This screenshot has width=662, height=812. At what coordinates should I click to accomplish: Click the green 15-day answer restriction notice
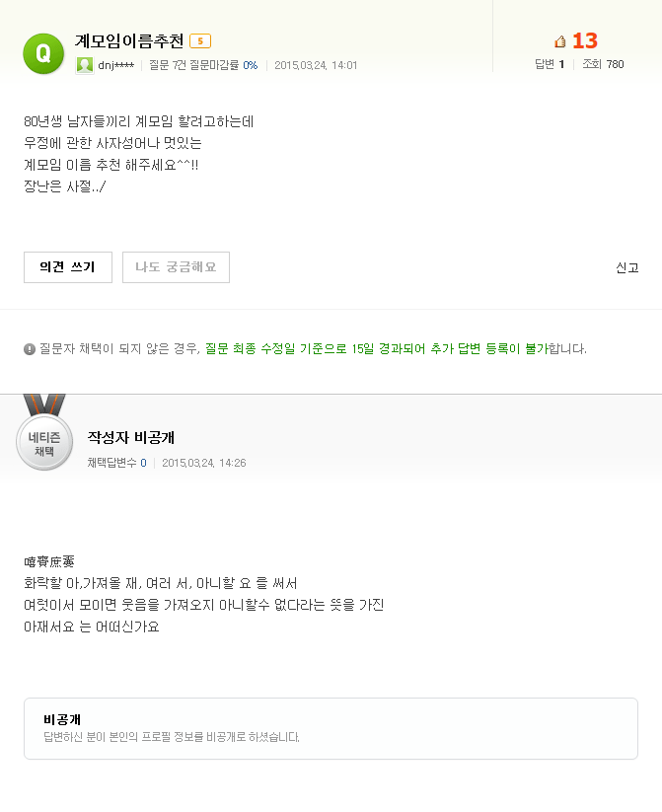click(377, 349)
